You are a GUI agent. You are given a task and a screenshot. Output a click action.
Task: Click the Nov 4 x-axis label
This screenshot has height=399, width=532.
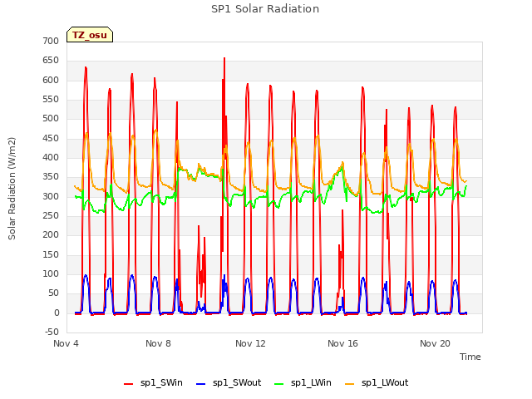[66, 343]
